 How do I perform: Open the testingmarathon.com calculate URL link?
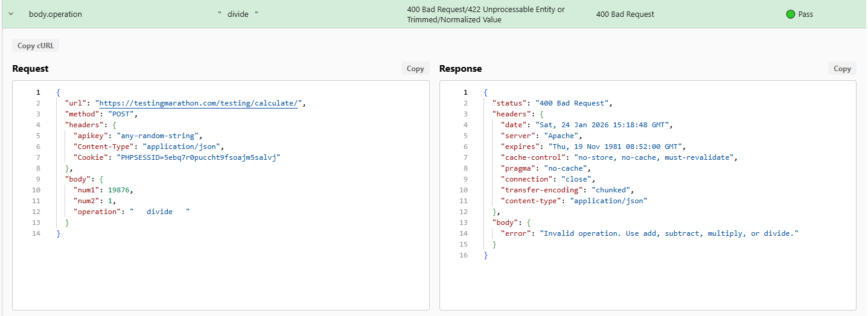tap(199, 103)
